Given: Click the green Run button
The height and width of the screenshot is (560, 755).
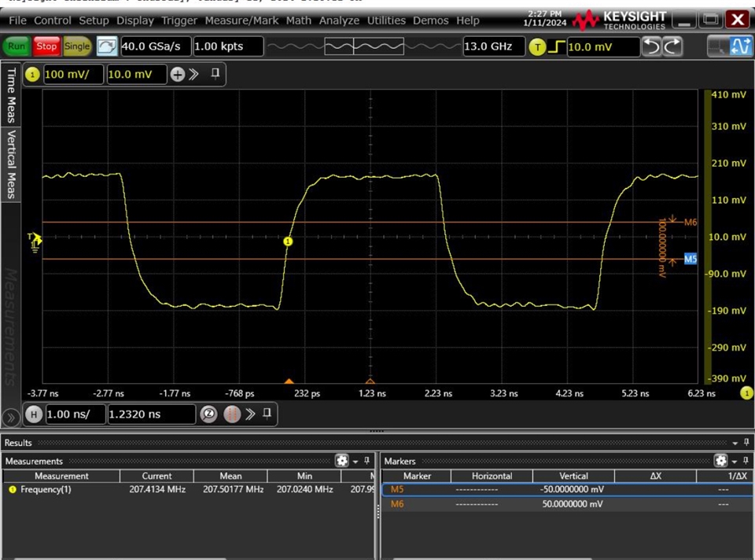Looking at the screenshot, I should (17, 46).
